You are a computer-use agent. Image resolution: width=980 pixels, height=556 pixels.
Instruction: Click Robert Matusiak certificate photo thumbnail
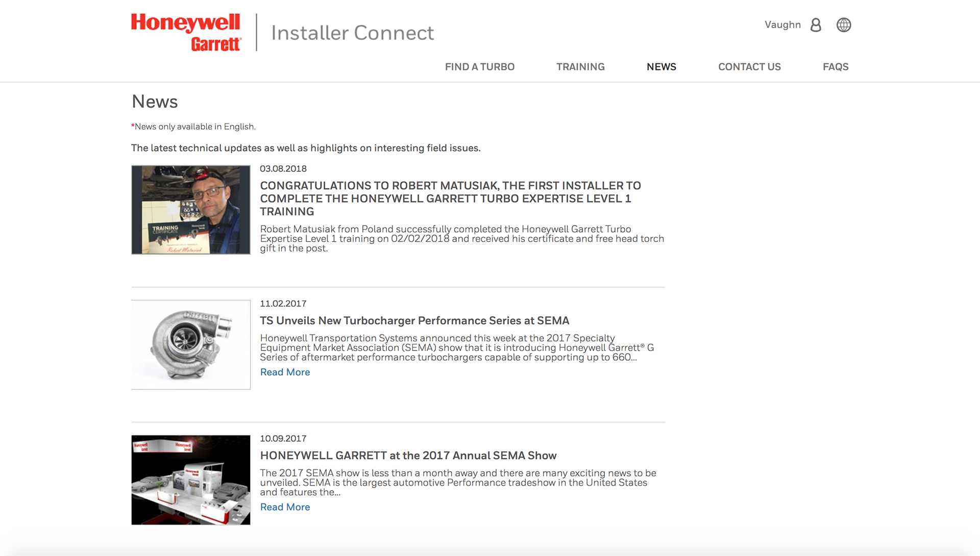click(191, 210)
